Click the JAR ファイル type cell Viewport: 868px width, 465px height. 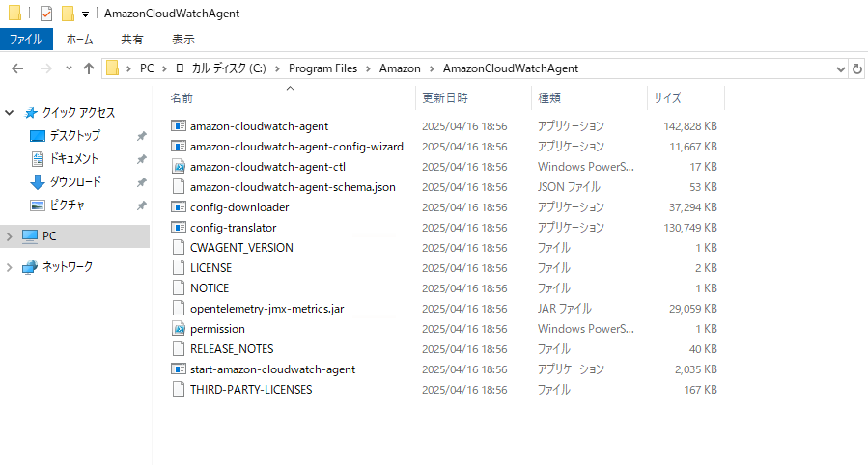tap(565, 309)
